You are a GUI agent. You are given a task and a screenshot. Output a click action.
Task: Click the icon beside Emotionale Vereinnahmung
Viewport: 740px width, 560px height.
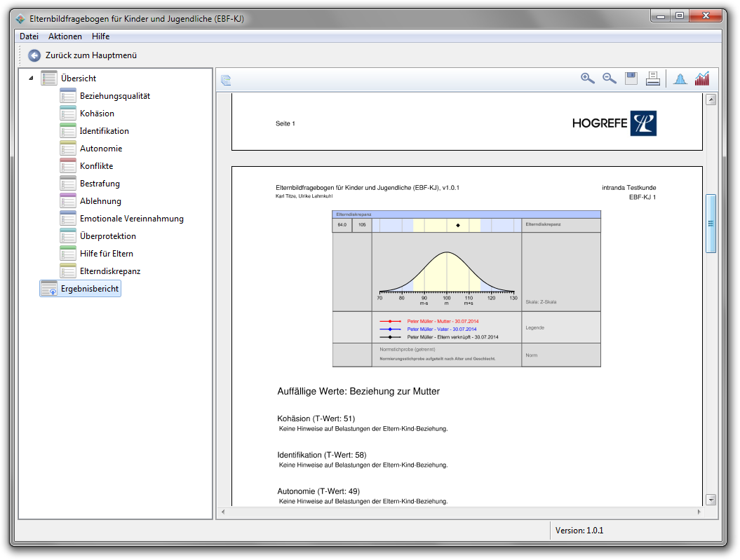68,218
